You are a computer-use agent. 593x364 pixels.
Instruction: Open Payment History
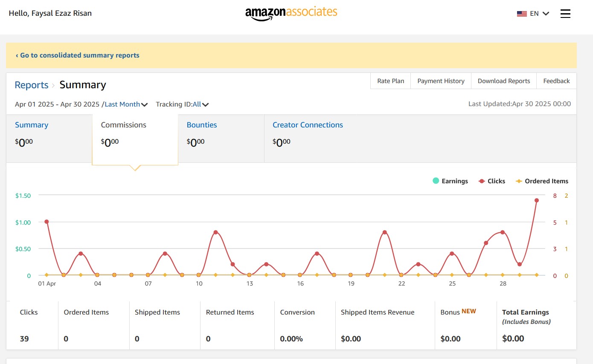(x=441, y=81)
